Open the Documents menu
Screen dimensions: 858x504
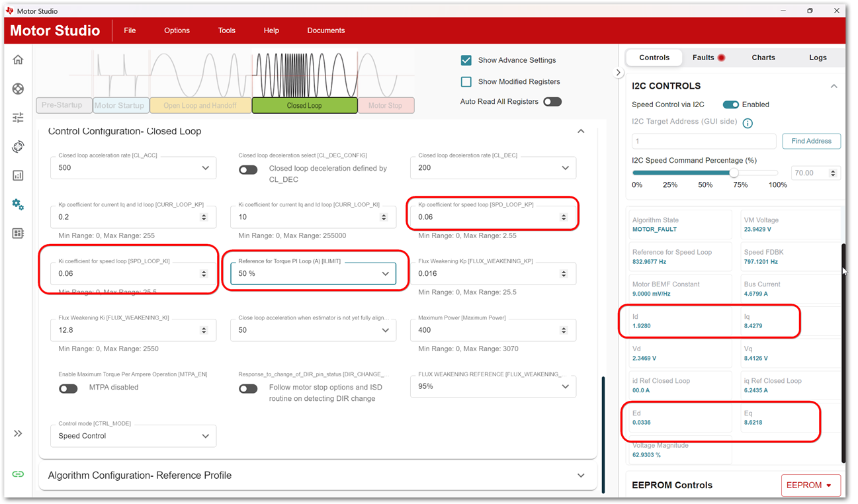click(326, 30)
